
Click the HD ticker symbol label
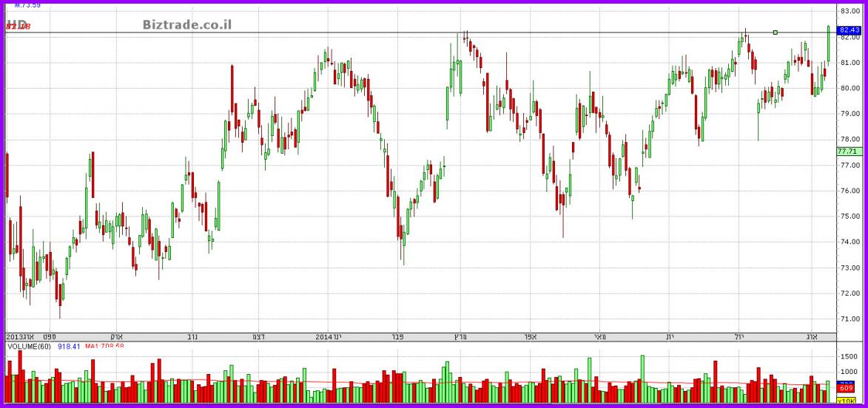(x=16, y=24)
